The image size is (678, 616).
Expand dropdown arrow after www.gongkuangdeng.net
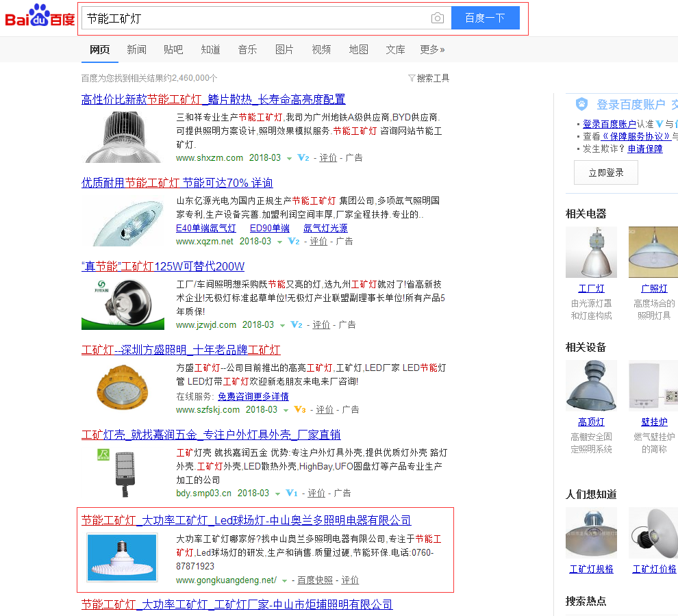[284, 581]
